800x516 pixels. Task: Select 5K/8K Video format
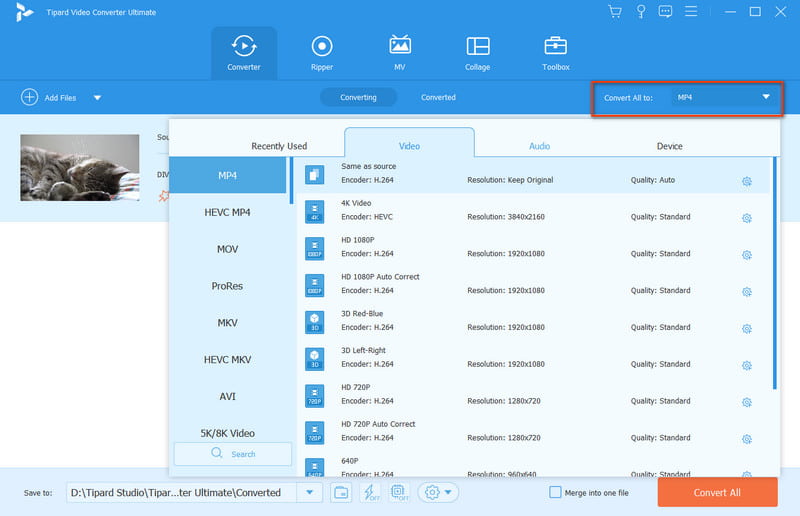coord(228,433)
